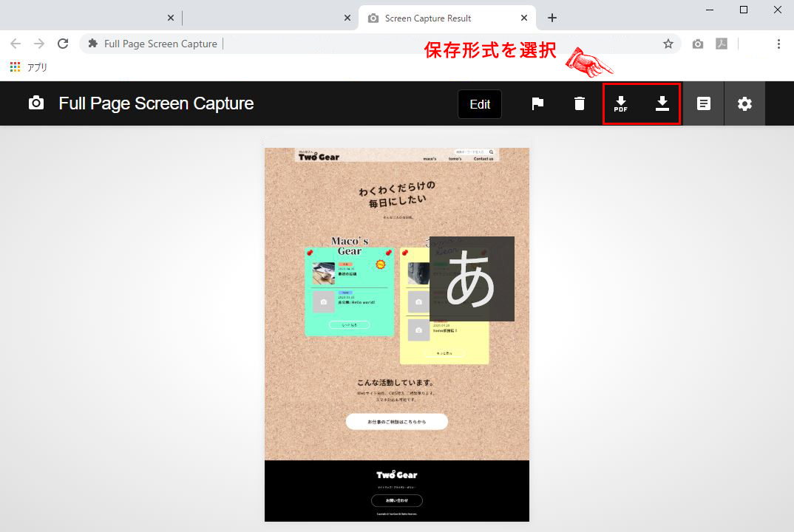Download the capture as PDF
This screenshot has width=794, height=532.
[621, 104]
